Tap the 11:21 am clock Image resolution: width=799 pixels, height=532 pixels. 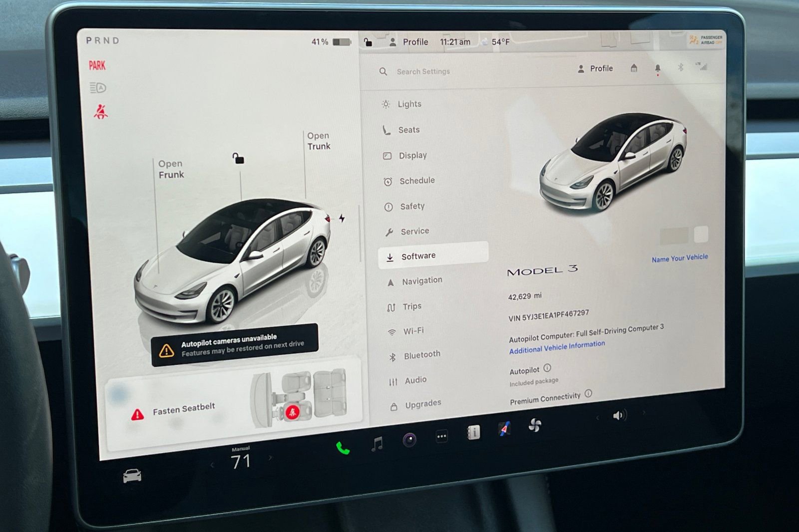pyautogui.click(x=455, y=42)
